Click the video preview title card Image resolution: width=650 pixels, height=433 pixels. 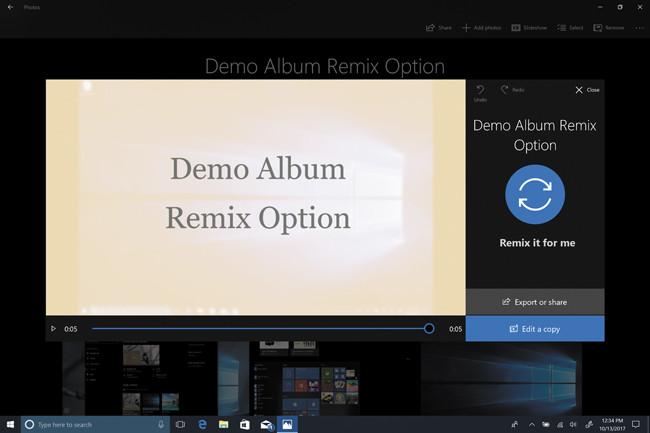pyautogui.click(x=256, y=195)
